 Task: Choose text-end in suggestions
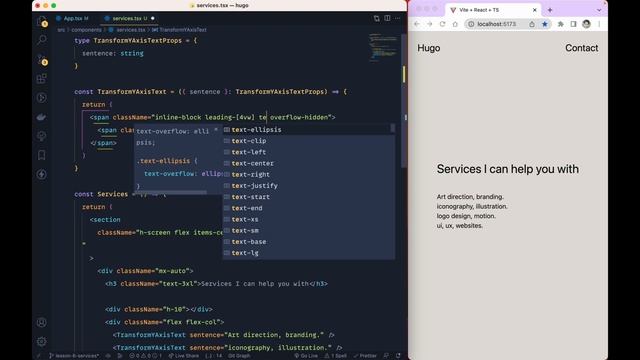309,208
